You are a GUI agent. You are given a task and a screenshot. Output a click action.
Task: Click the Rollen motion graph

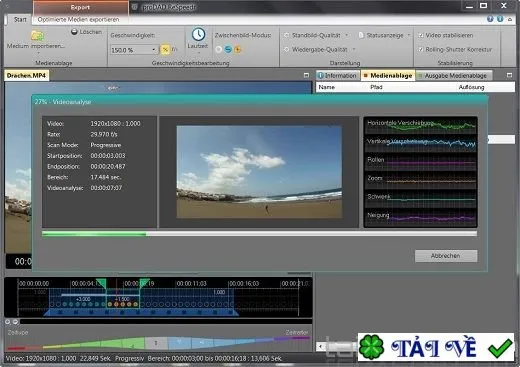coord(420,162)
